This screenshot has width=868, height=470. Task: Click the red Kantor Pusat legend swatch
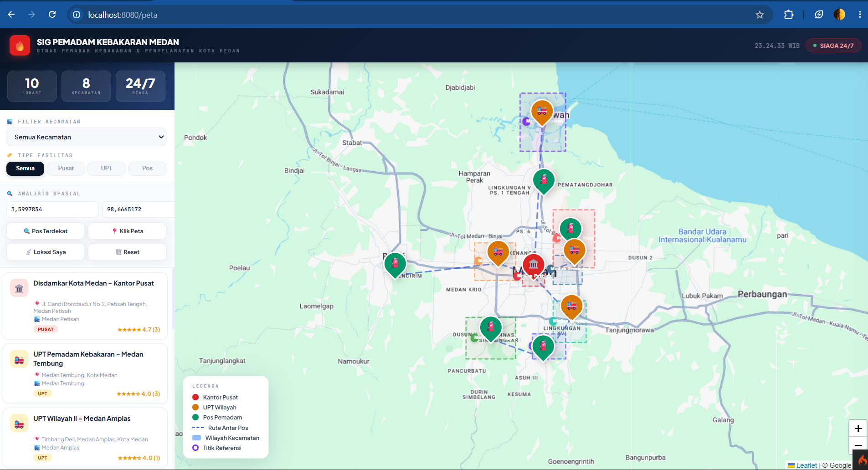click(195, 397)
